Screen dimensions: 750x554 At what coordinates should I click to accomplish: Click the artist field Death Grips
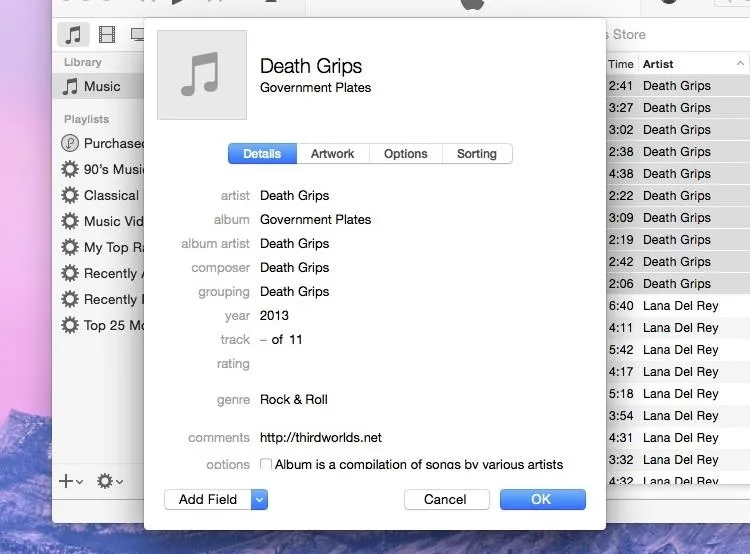pyautogui.click(x=294, y=196)
